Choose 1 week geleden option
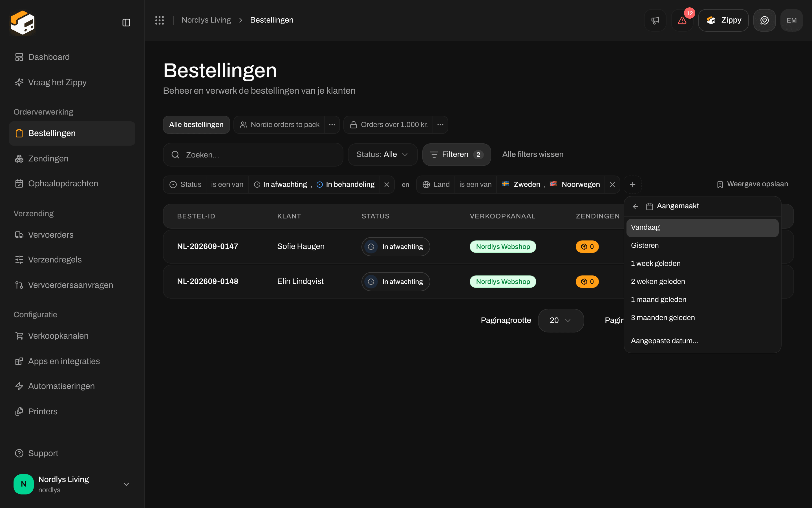Viewport: 812px width, 508px height. 702,263
